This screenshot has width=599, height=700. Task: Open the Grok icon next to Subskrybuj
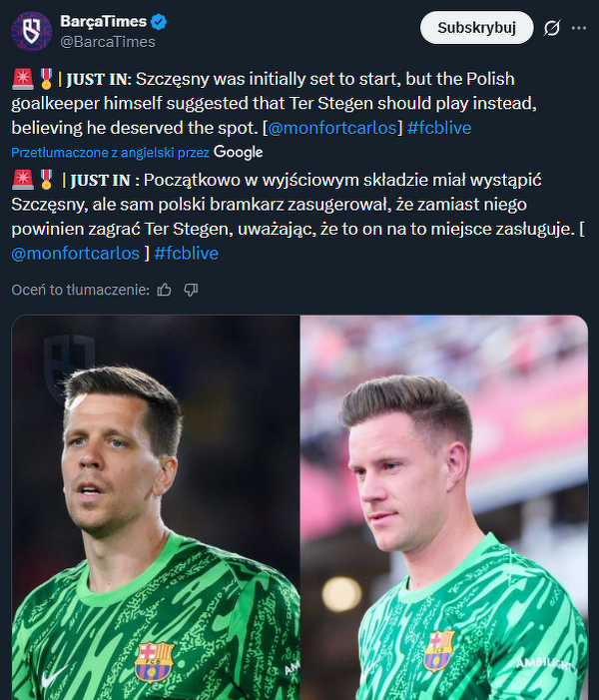point(552,28)
